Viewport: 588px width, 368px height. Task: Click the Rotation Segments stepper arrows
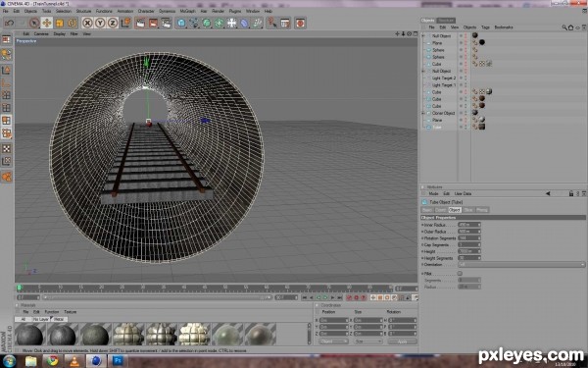tap(479, 238)
